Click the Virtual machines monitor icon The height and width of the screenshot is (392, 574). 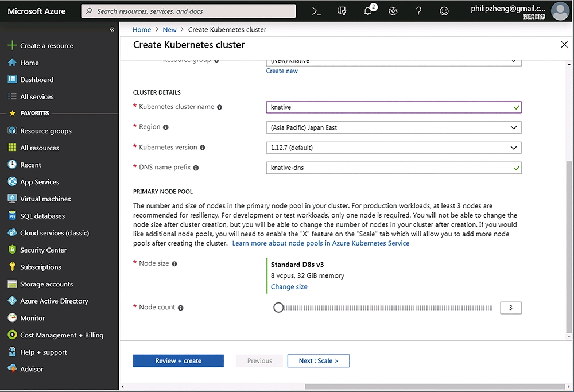(12, 199)
